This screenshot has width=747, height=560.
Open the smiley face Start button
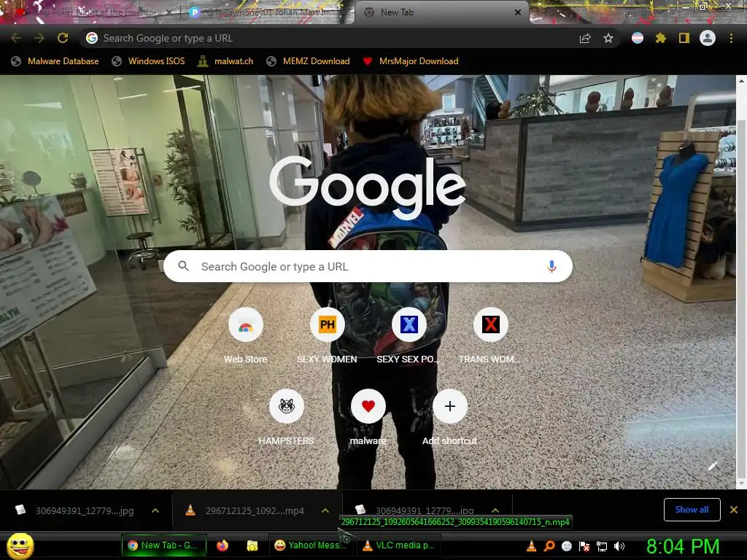point(20,545)
